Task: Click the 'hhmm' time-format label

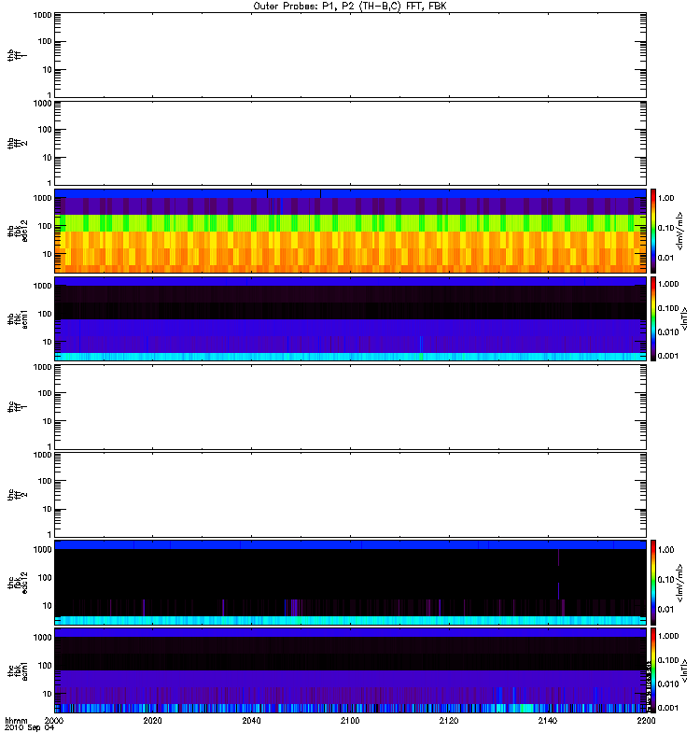Action: 16,721
